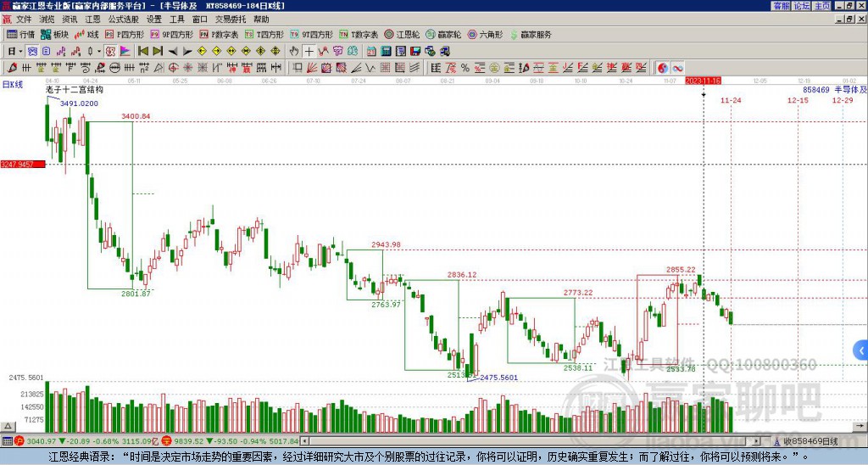Viewport: 868px width, 465px height.
Task: Select the zigzag wave line tool
Action: tap(370, 68)
